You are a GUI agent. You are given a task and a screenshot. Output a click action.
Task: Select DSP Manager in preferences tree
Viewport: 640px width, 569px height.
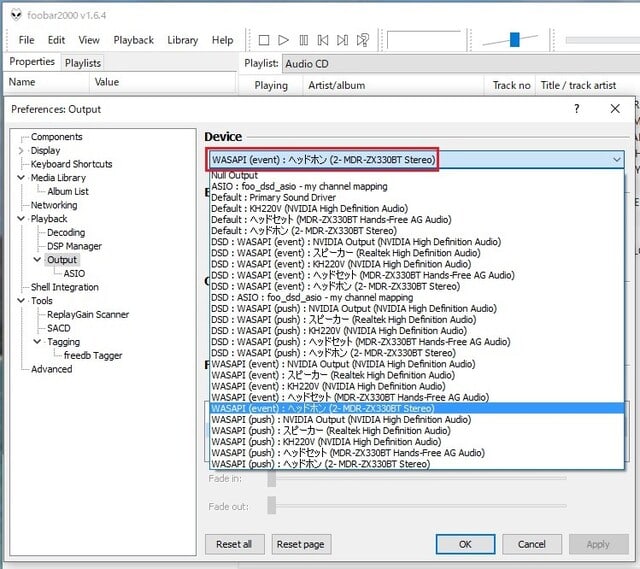tap(74, 246)
